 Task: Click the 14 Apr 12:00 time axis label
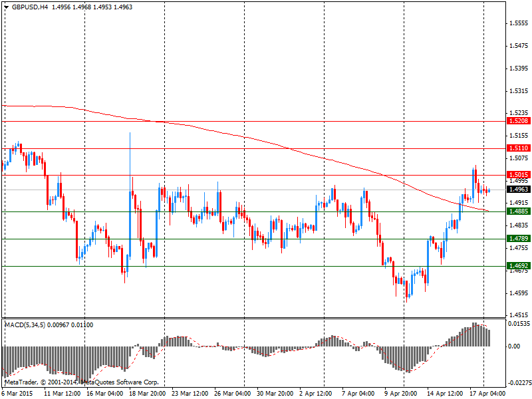point(445,394)
